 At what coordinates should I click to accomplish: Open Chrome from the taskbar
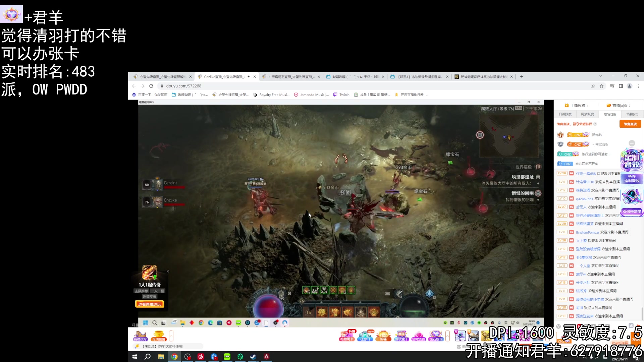point(174,357)
